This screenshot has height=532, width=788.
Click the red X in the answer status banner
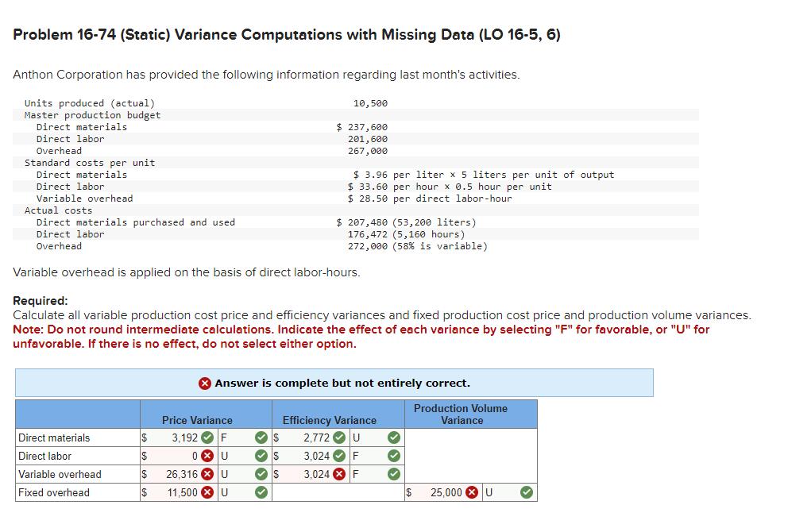(x=205, y=383)
